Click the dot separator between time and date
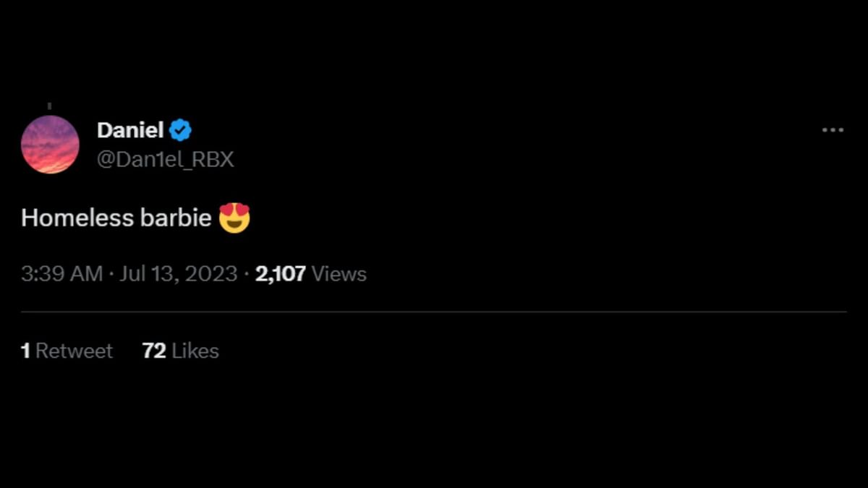This screenshot has width=868, height=488. 111,274
